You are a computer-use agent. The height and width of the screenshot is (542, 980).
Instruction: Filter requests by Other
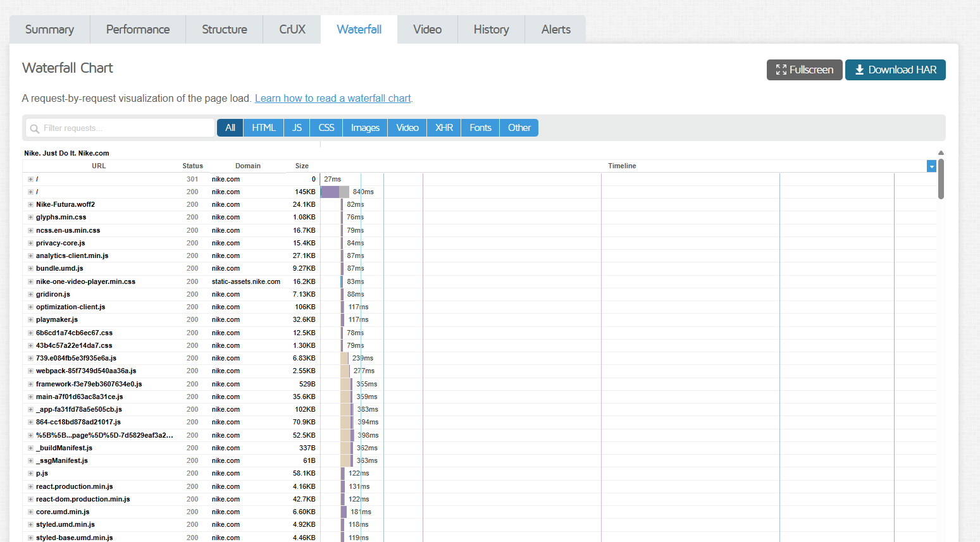519,128
